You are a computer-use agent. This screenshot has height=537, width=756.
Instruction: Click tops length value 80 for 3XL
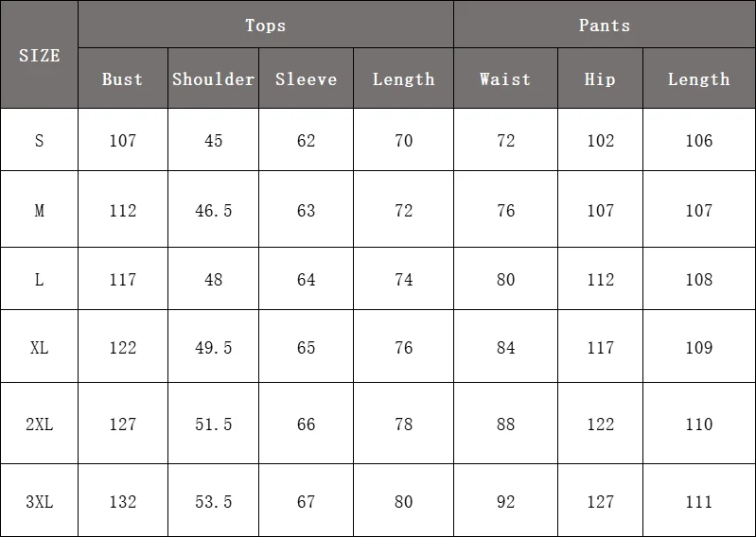pyautogui.click(x=404, y=502)
